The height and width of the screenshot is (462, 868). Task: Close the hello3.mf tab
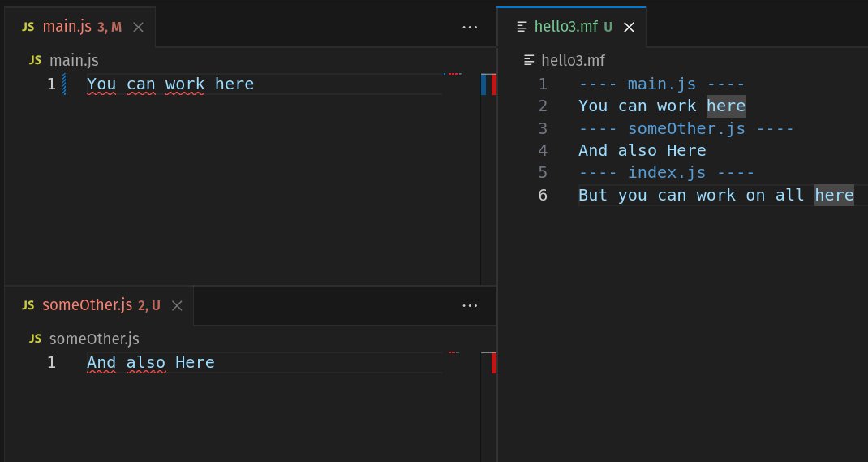pyautogui.click(x=629, y=27)
